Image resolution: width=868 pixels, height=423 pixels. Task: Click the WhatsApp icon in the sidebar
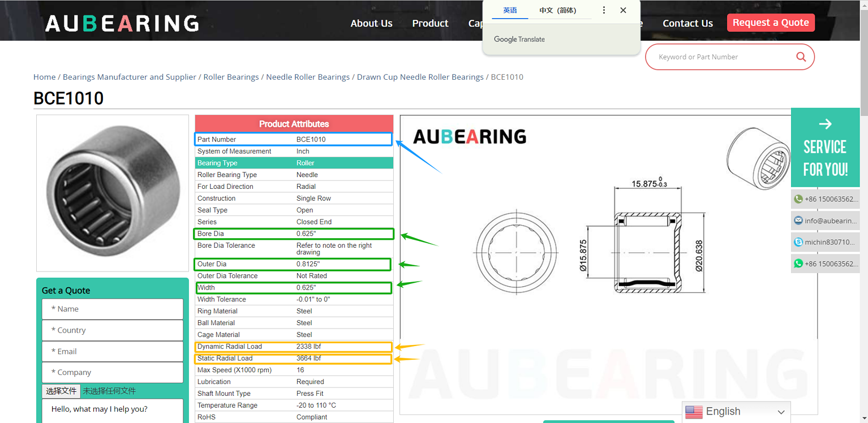tap(798, 263)
